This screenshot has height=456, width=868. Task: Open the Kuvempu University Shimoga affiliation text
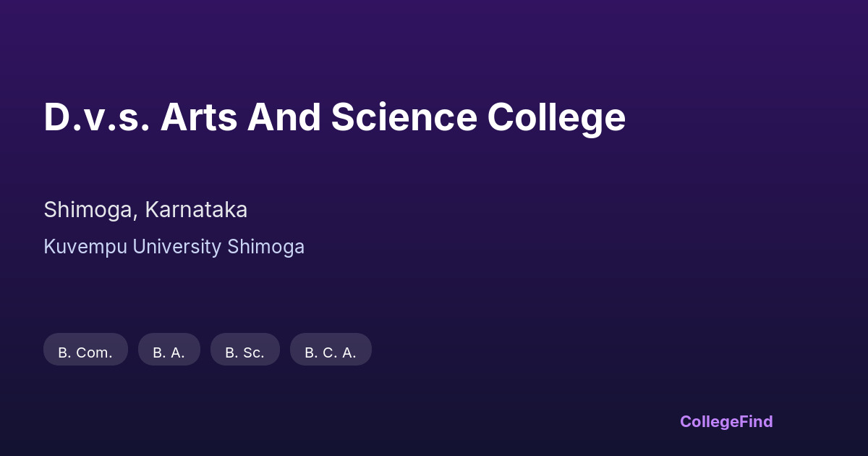pyautogui.click(x=174, y=247)
